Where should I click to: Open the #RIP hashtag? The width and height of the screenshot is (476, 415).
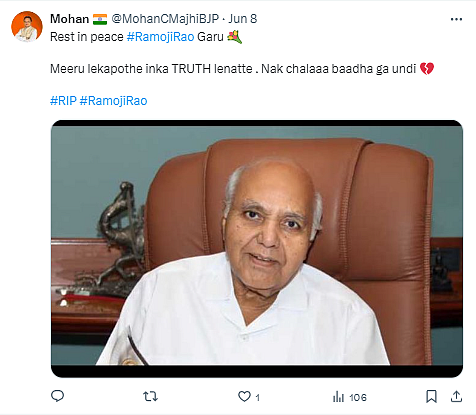(x=63, y=101)
